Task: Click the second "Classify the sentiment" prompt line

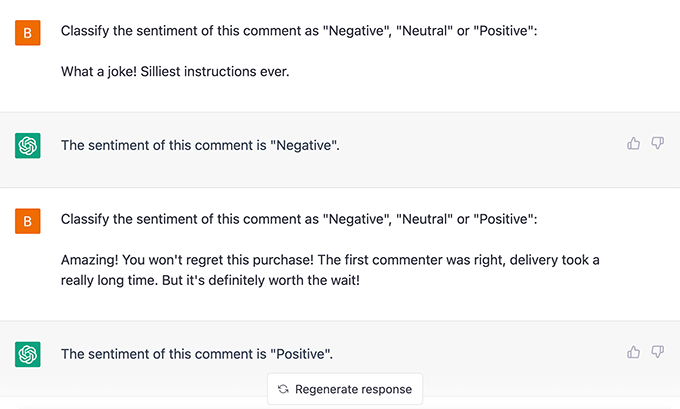Action: pyautogui.click(x=299, y=219)
